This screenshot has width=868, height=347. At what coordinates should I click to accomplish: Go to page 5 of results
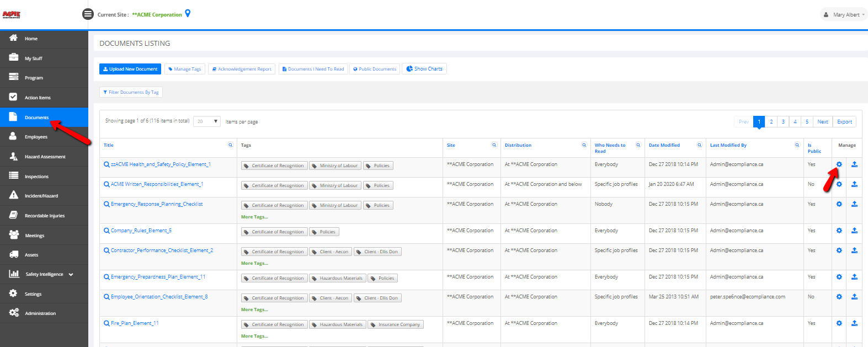pos(807,122)
